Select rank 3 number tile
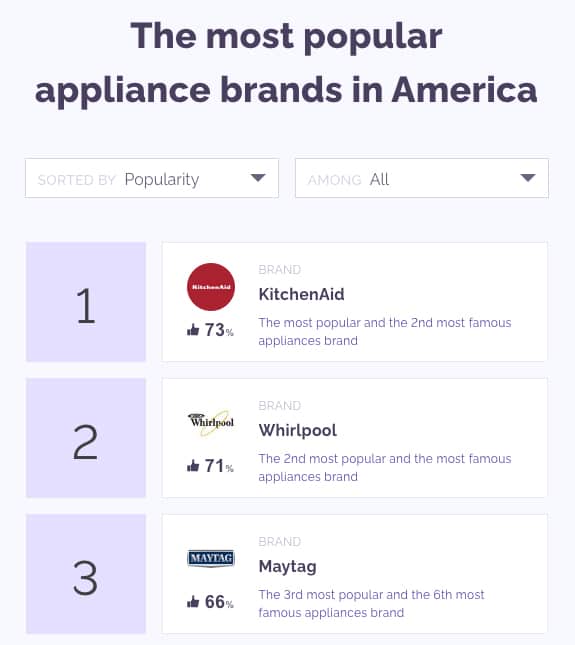This screenshot has height=645, width=575. (86, 574)
